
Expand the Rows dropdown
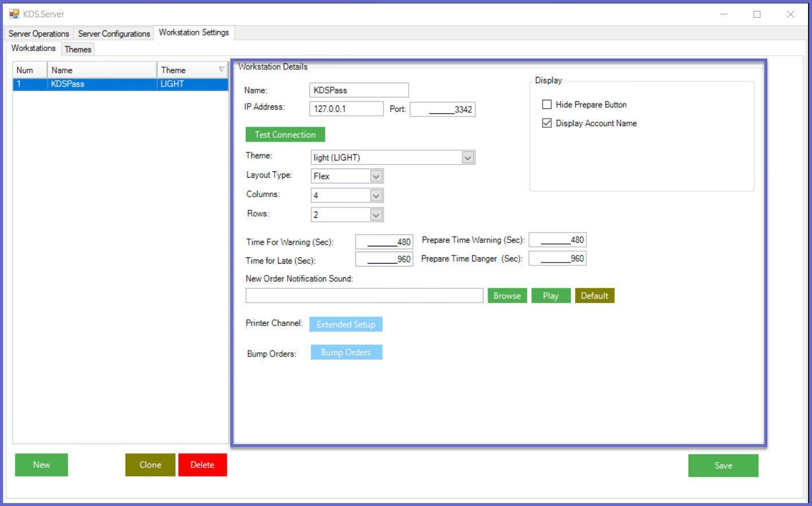(376, 215)
